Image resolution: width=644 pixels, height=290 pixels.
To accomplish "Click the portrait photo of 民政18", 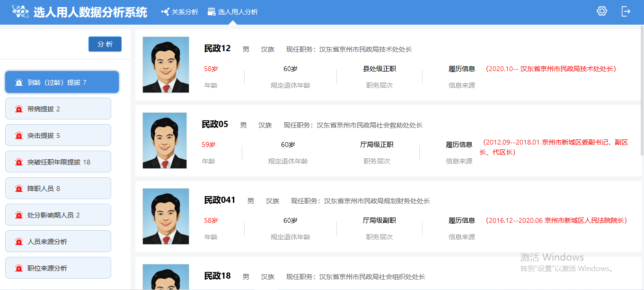I will click(x=166, y=277).
